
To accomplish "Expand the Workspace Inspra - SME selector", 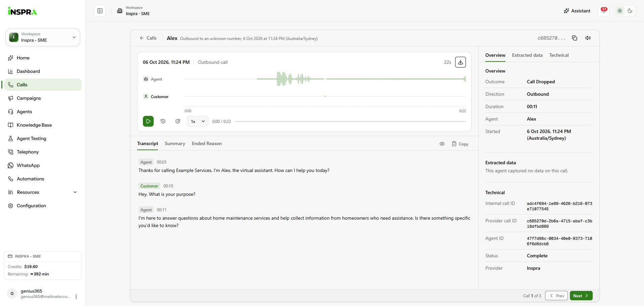I will [x=43, y=37].
